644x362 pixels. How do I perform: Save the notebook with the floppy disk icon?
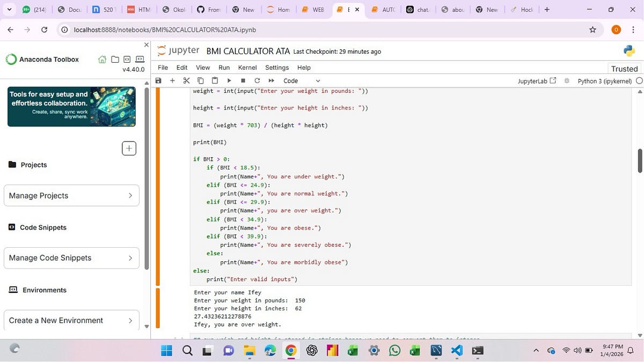tap(158, 80)
